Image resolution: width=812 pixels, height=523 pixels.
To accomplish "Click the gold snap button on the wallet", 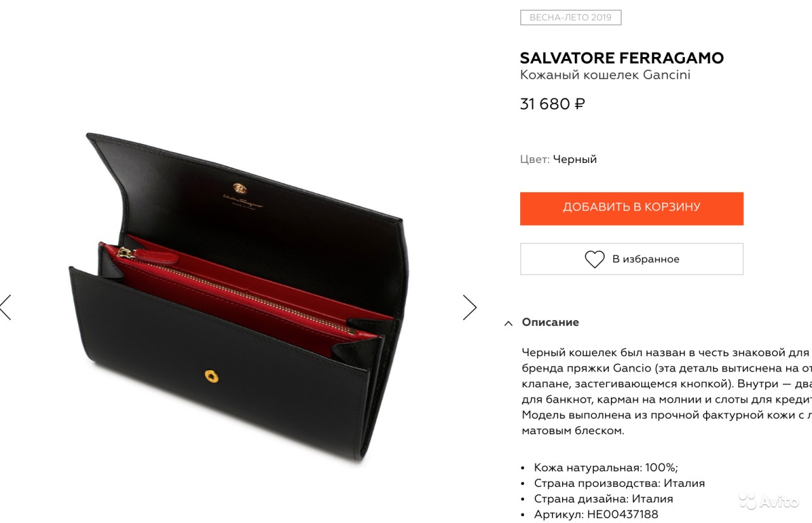I will [211, 376].
